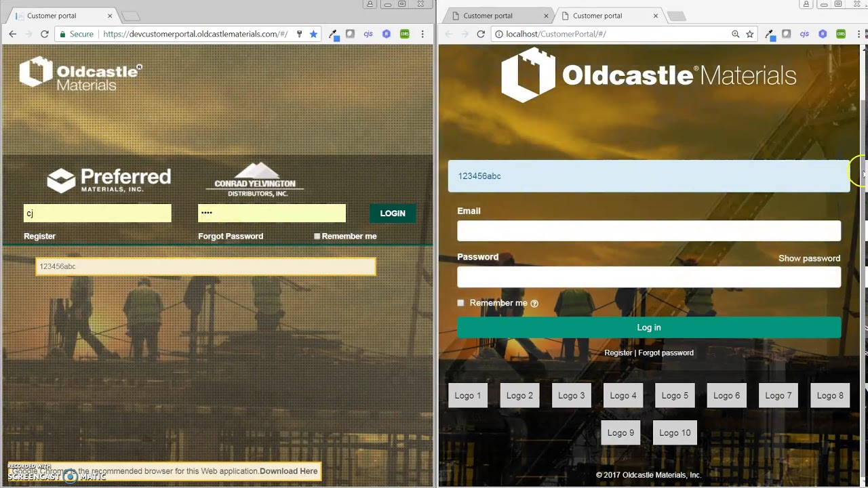Close the Customer portal tab in left window

110,16
